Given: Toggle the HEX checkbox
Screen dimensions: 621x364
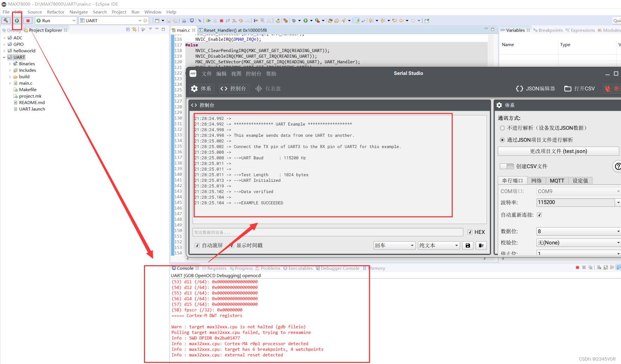Looking at the screenshot, I should pyautogui.click(x=470, y=232).
